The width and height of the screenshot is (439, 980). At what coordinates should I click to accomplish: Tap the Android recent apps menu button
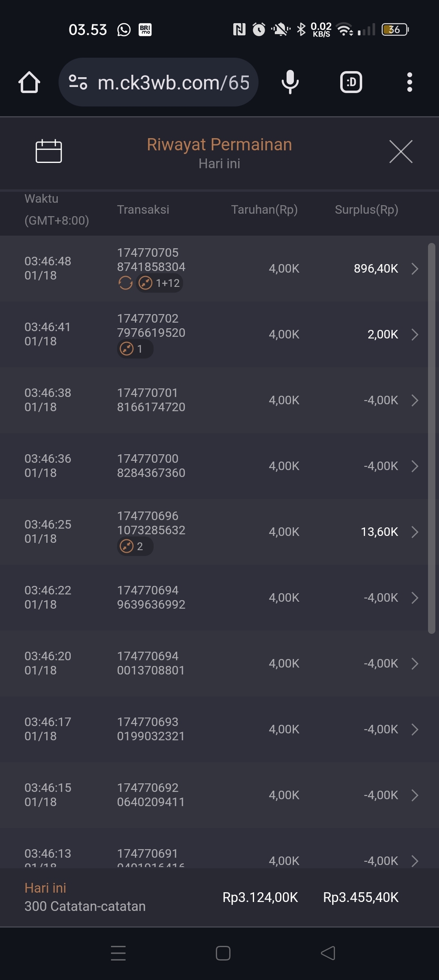pyautogui.click(x=118, y=953)
